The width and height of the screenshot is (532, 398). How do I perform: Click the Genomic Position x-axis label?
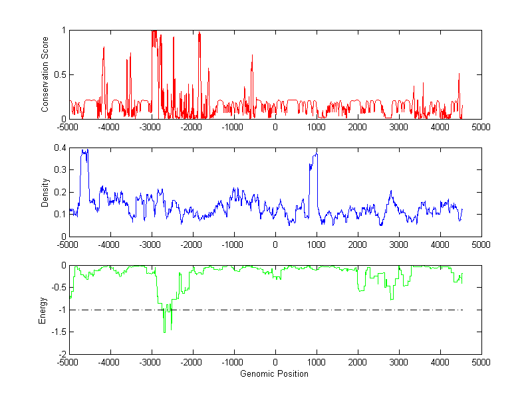coord(275,374)
